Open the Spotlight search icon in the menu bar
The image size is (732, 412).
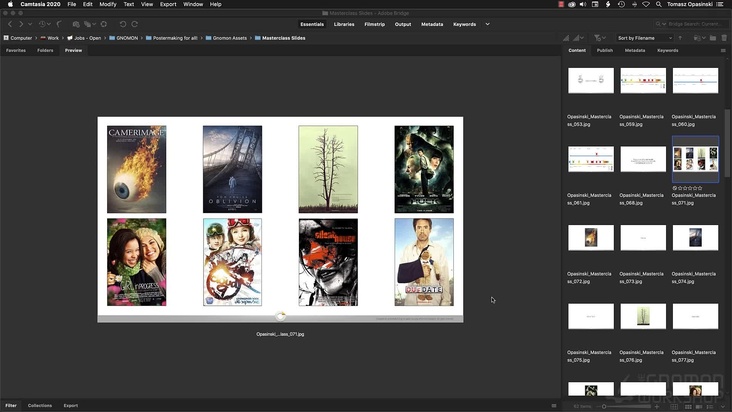658,4
